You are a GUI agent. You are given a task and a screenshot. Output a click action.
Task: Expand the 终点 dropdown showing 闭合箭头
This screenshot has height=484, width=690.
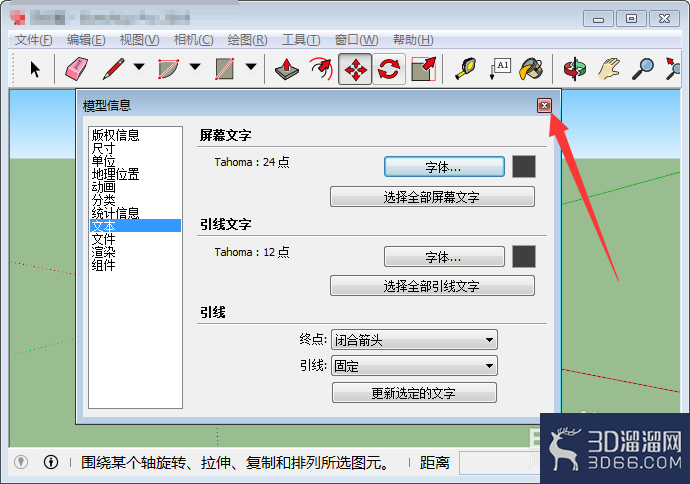point(414,340)
